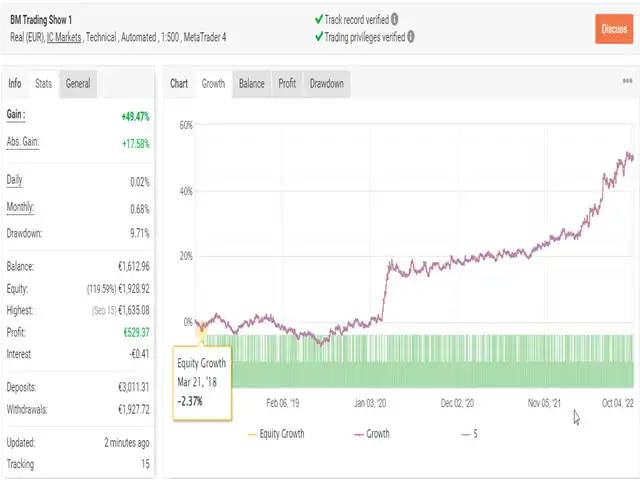Open the three-dot chart options menu

pos(627,84)
